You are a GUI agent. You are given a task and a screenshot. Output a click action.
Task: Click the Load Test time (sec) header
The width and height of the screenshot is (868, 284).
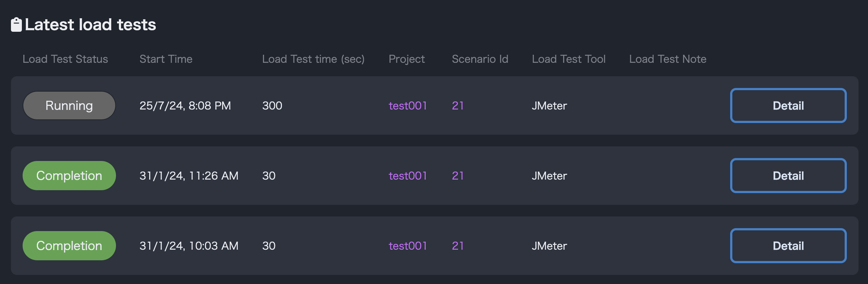click(313, 59)
